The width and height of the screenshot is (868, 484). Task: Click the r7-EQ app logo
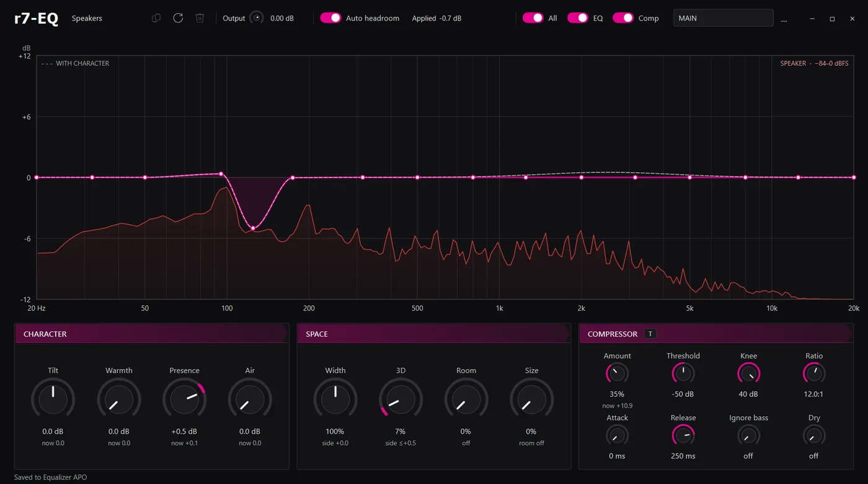point(36,19)
